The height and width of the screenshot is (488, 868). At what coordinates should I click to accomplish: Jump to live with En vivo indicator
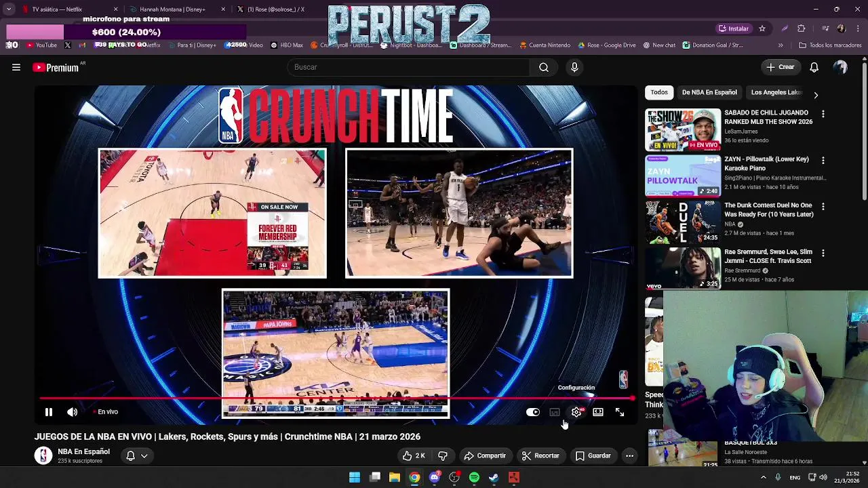[x=106, y=411]
